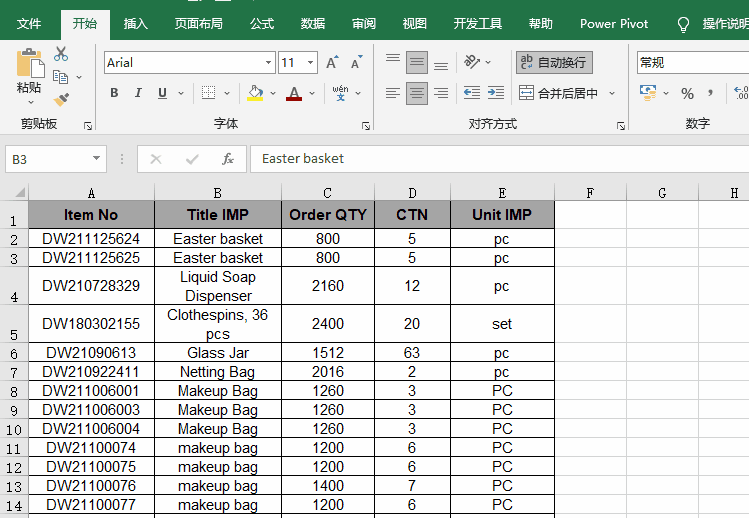The width and height of the screenshot is (749, 518).
Task: Toggle Italic formatting
Action: (138, 93)
